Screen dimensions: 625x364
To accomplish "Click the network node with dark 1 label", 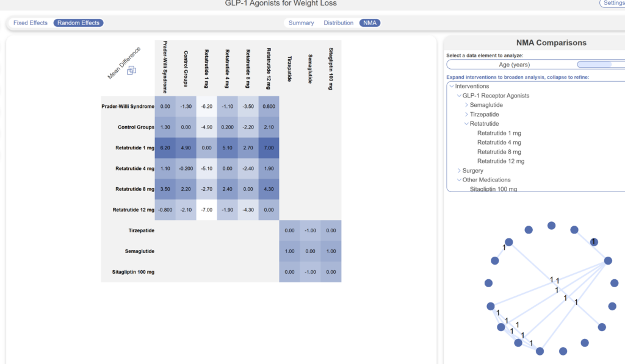I will click(594, 241).
